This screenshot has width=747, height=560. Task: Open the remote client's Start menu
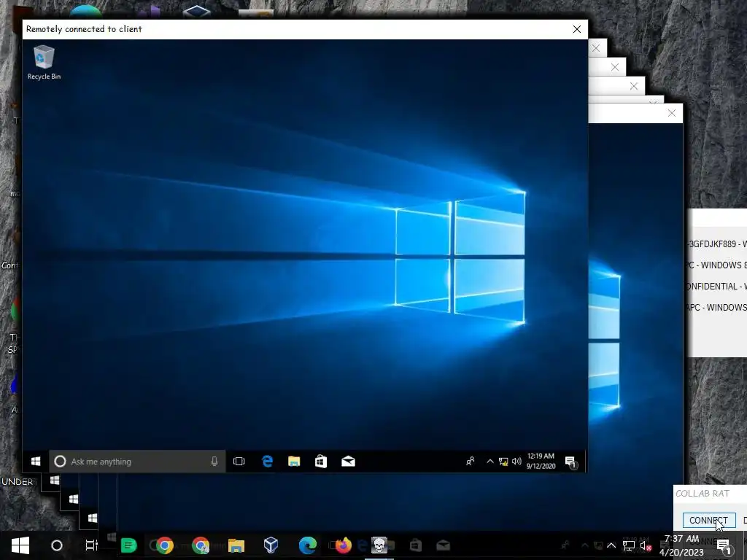[36, 462]
